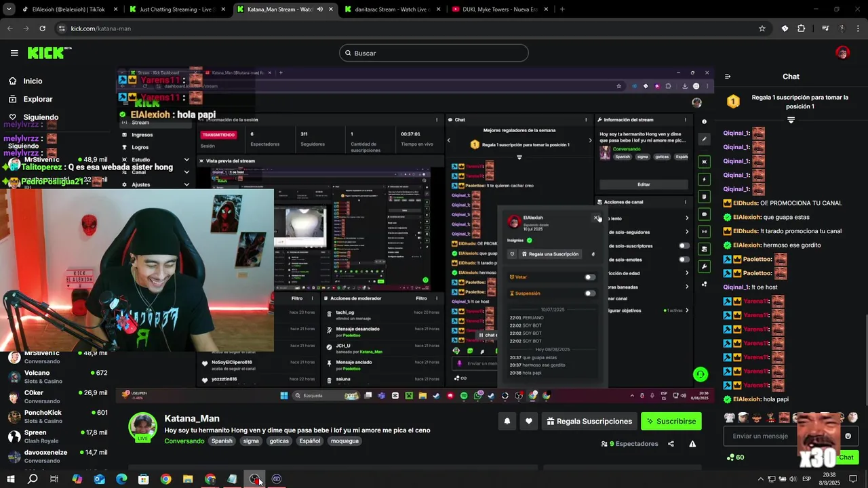Open the Conversando category link
Screen dimensions: 868x488
[184, 441]
